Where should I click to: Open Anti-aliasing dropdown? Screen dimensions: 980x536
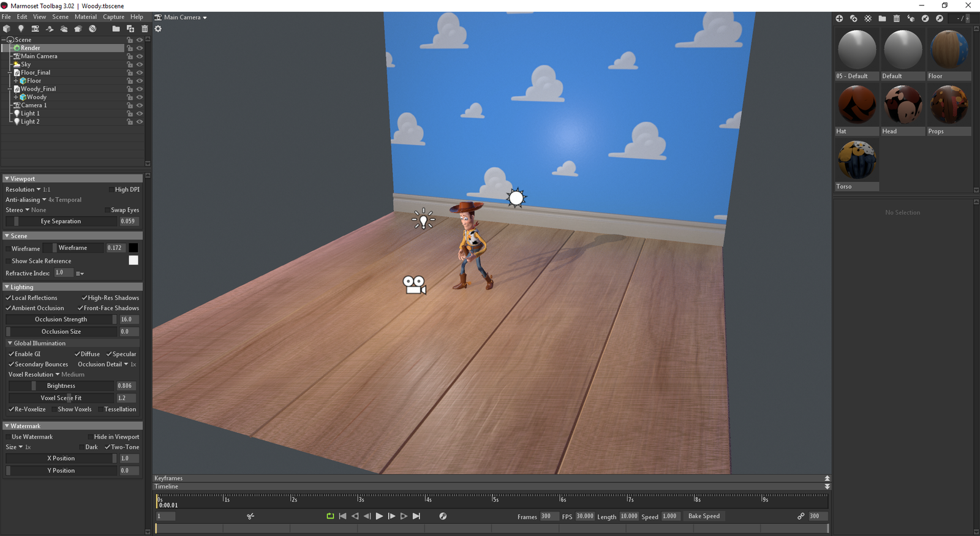pos(26,200)
